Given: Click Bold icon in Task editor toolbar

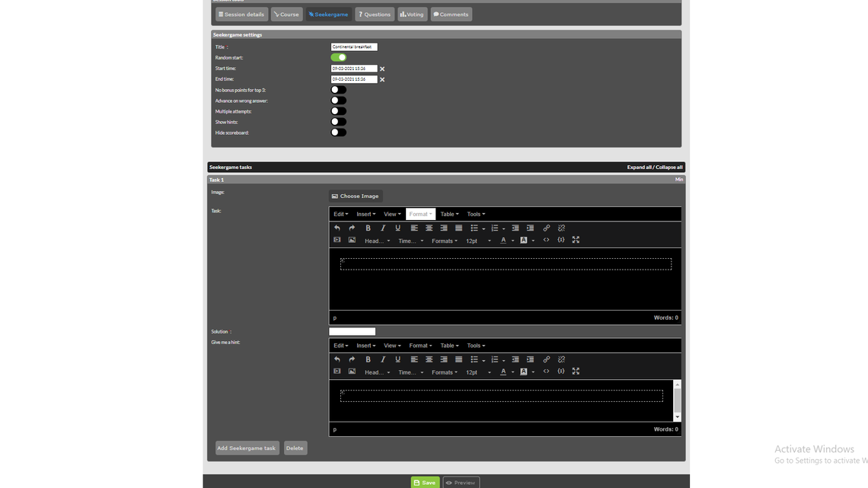Looking at the screenshot, I should [x=368, y=228].
